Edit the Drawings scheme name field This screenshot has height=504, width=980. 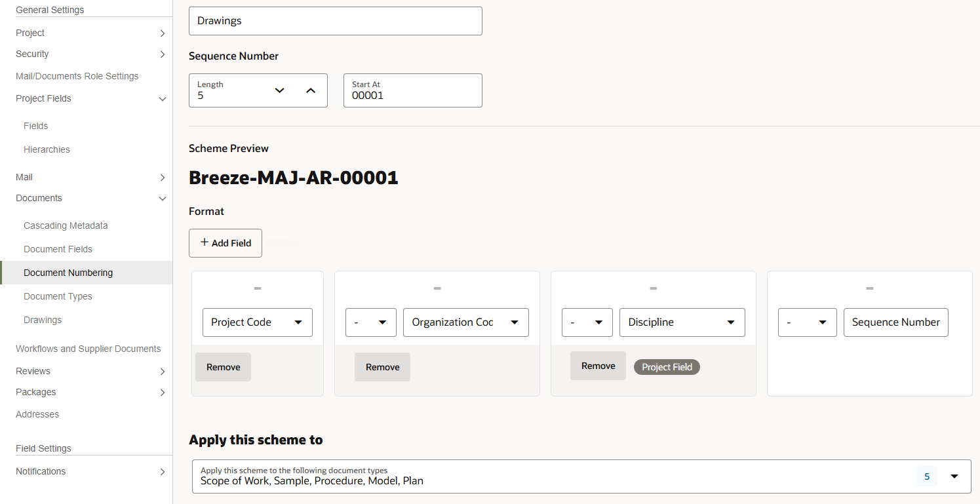click(336, 21)
